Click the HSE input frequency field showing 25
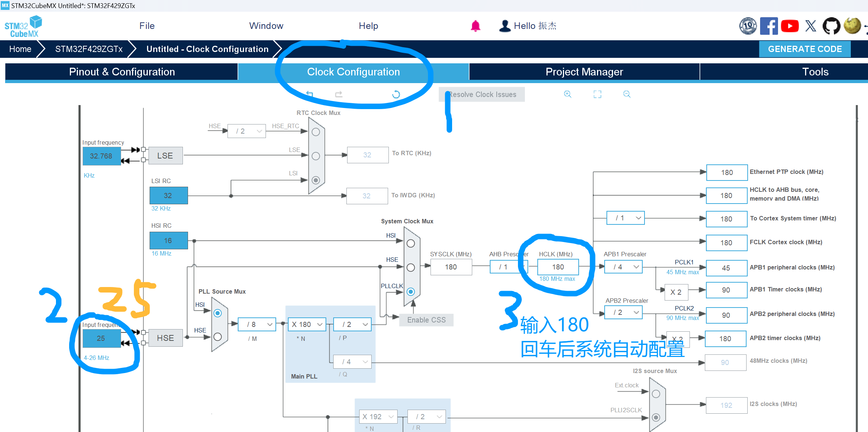 tap(102, 338)
